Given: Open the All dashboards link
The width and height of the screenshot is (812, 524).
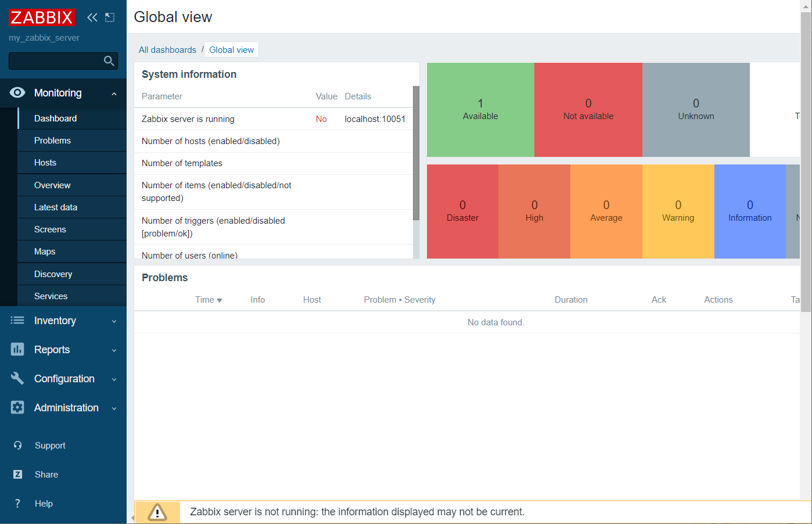Looking at the screenshot, I should [167, 50].
